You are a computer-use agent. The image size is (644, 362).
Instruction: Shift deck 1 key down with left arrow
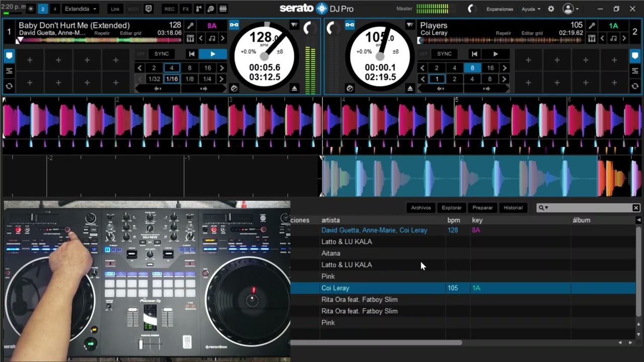[x=201, y=38]
